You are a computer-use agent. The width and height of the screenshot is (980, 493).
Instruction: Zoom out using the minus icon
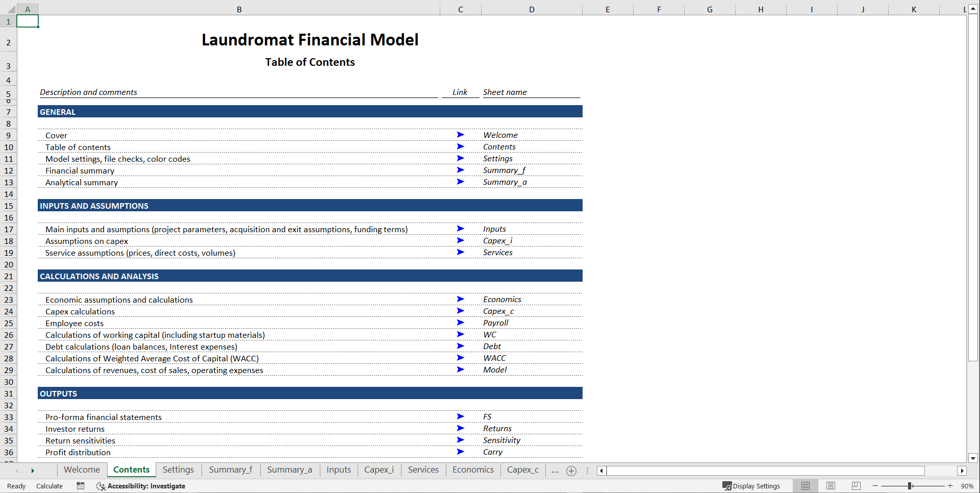click(x=874, y=486)
